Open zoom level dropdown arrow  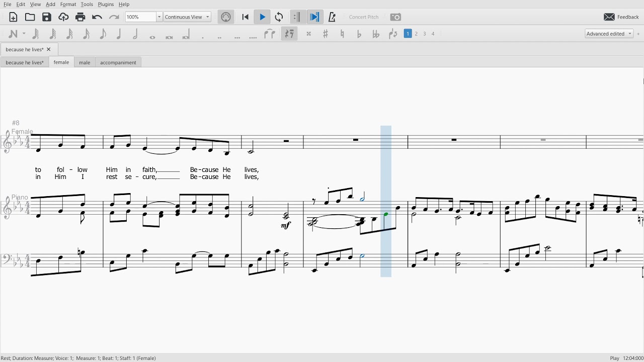tap(159, 17)
